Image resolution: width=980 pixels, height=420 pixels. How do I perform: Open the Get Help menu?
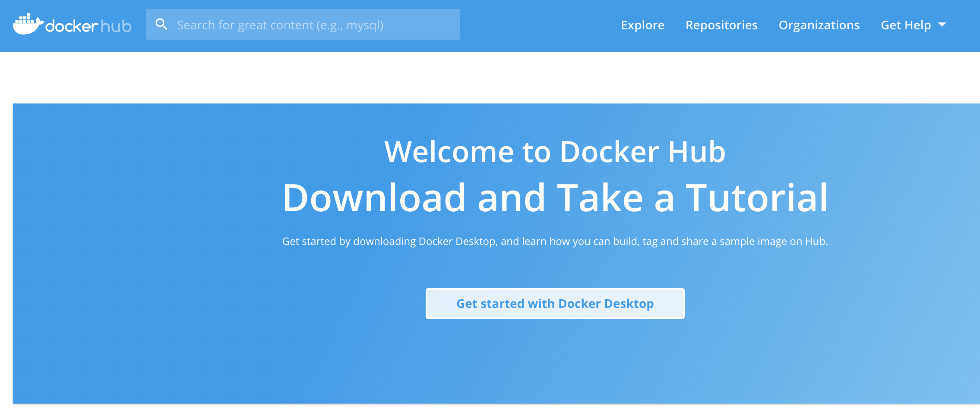(913, 25)
